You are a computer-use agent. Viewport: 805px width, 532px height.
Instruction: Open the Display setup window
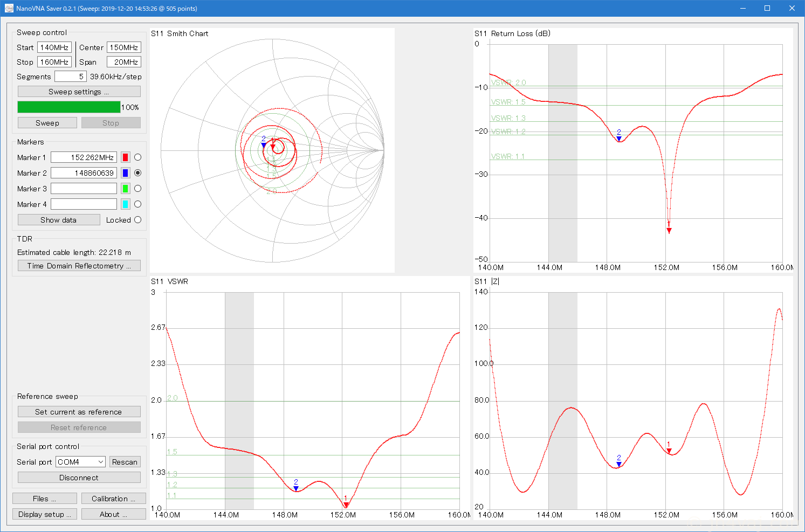(x=45, y=514)
